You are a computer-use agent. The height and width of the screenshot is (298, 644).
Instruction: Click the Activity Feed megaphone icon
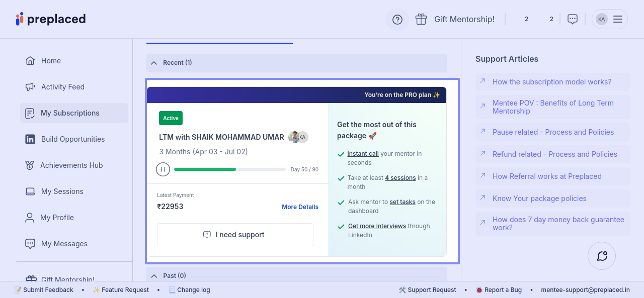pos(30,87)
